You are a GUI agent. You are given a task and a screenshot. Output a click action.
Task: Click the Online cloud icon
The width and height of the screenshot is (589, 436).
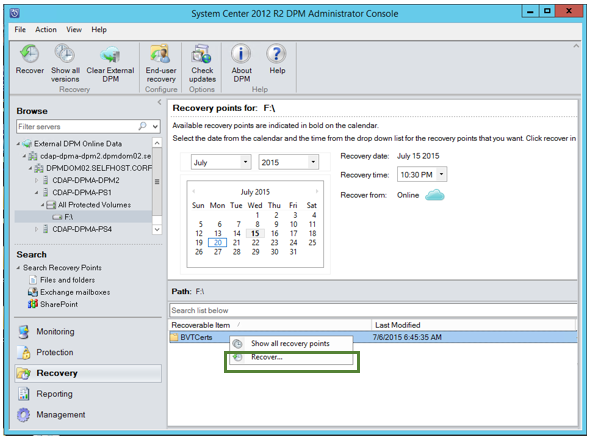pyautogui.click(x=435, y=195)
